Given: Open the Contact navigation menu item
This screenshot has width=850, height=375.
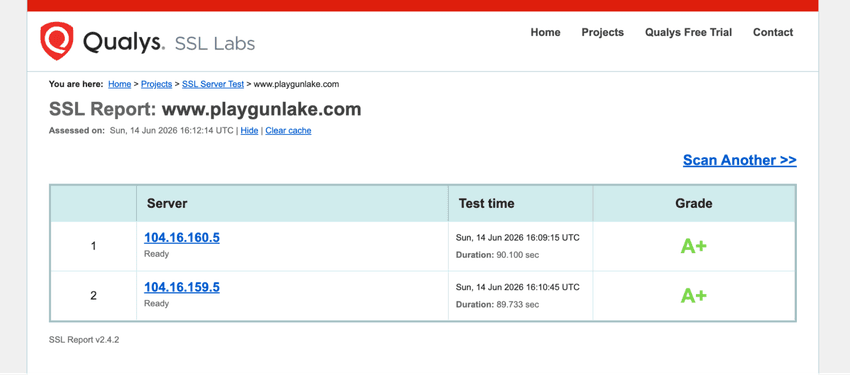Looking at the screenshot, I should tap(772, 33).
